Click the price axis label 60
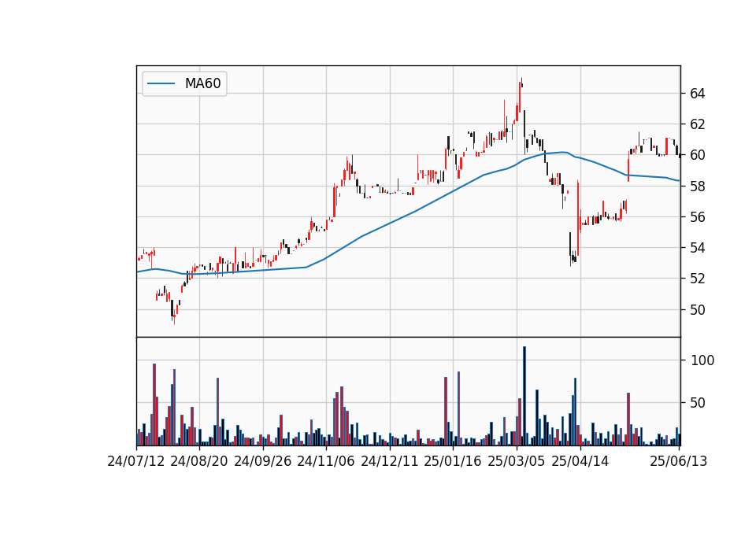The width and height of the screenshot is (756, 543). click(x=697, y=155)
